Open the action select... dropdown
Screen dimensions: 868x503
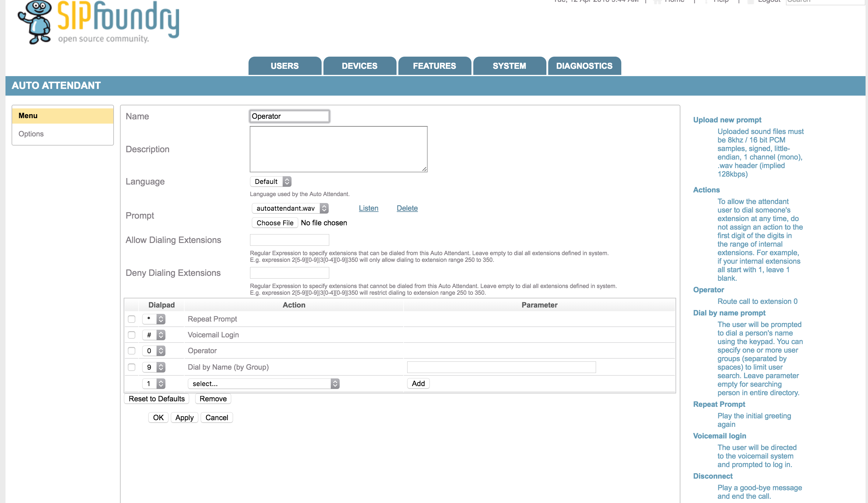pyautogui.click(x=263, y=384)
